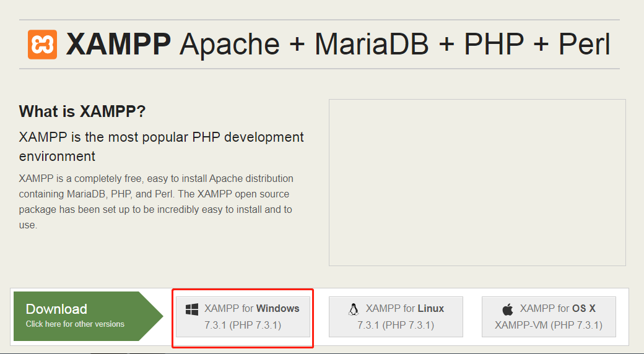Click the orange XAMPP logo icon

[x=42, y=45]
